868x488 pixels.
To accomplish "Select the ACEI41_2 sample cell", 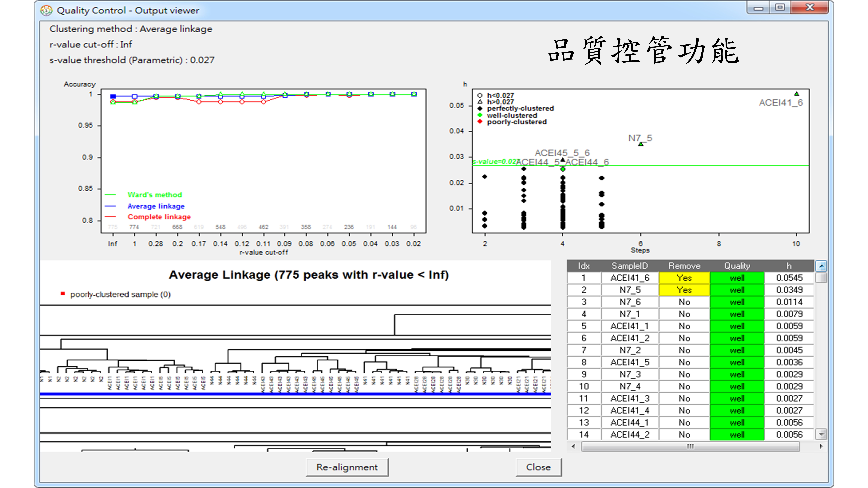I will point(630,338).
